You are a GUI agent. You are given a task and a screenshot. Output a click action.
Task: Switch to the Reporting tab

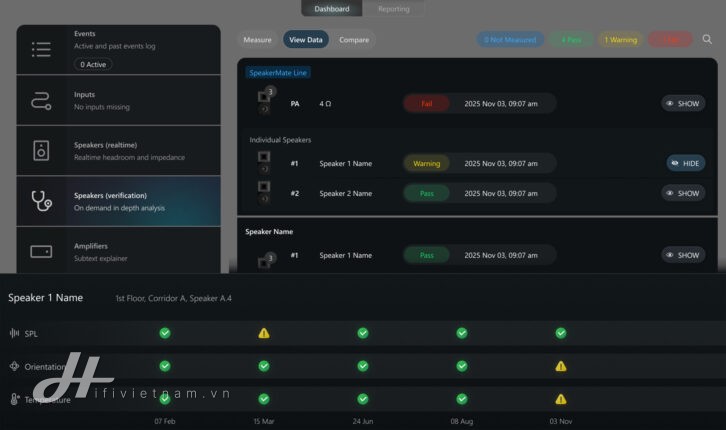(x=393, y=9)
